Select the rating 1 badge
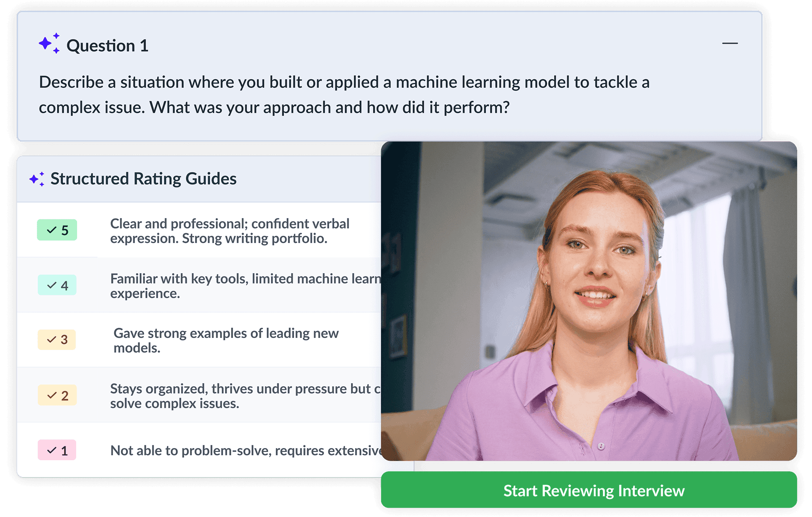812x517 pixels. [57, 450]
